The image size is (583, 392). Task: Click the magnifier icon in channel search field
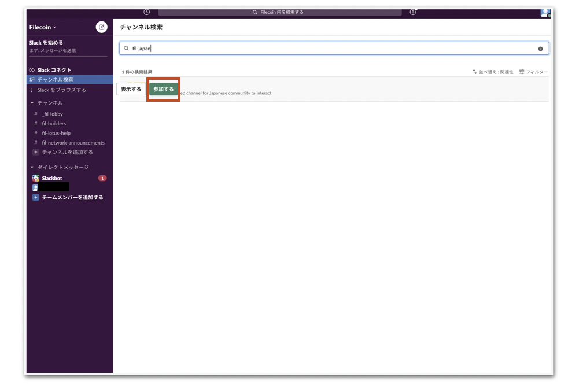tap(127, 49)
